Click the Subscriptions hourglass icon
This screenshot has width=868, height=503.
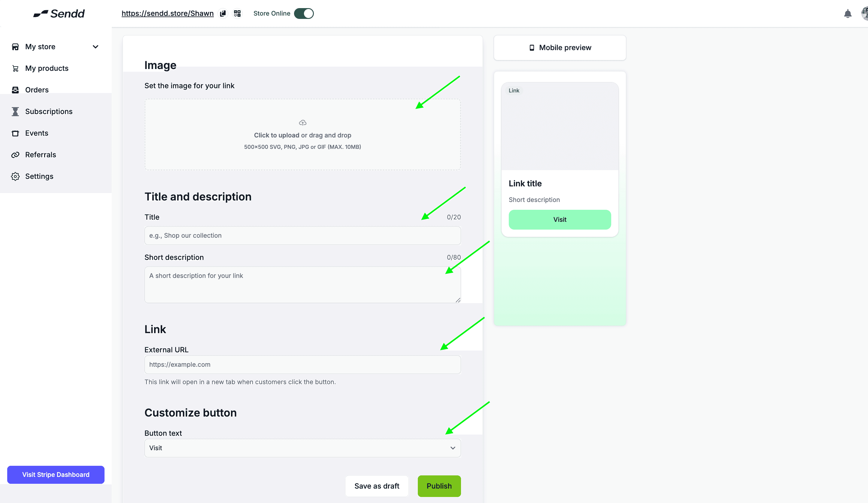pyautogui.click(x=15, y=112)
